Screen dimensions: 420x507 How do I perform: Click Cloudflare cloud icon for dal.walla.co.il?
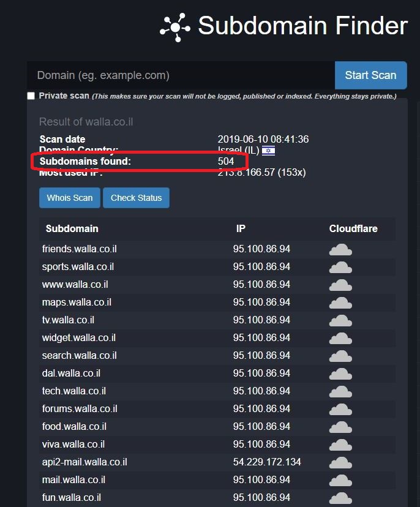340,374
